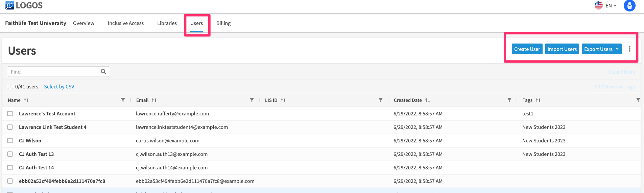Screen dimensions: 644x193
Task: Click CJ Wilson's New Students 2023 tag
Action: (x=544, y=141)
